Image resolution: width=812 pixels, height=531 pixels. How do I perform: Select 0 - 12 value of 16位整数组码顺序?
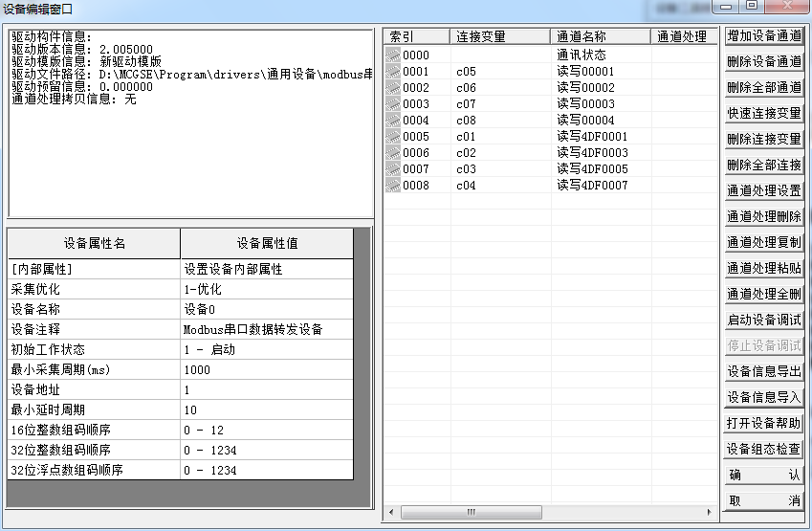point(267,430)
